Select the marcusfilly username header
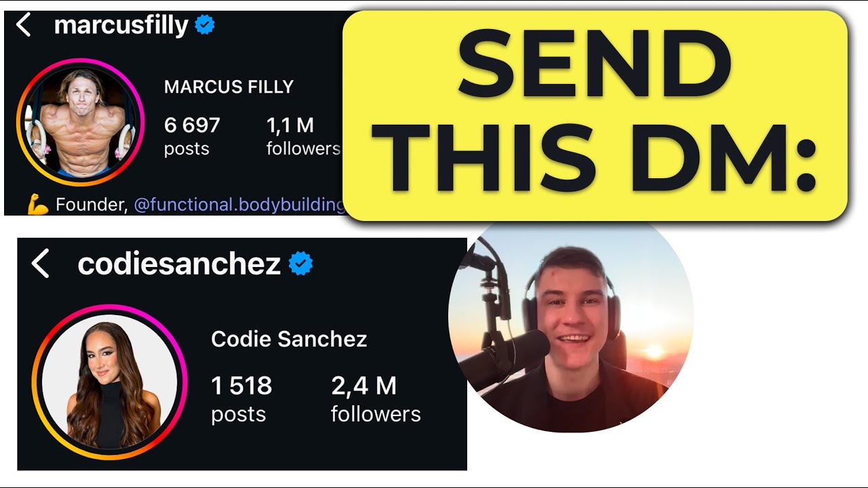 pos(121,26)
